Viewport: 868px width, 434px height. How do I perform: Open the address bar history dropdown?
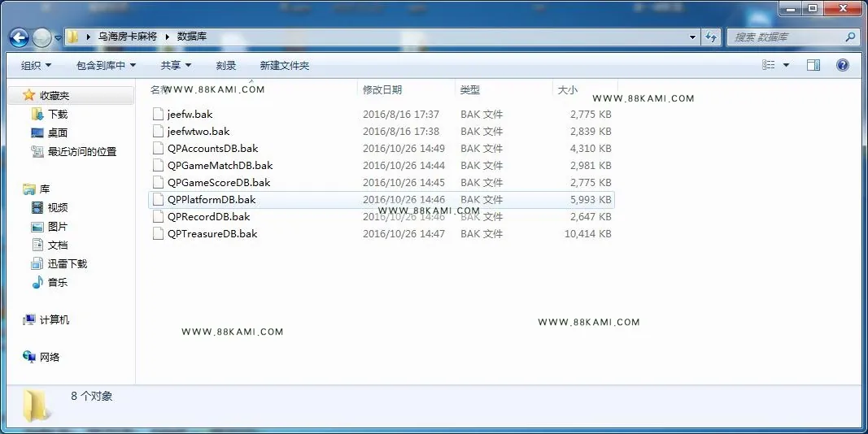point(692,37)
